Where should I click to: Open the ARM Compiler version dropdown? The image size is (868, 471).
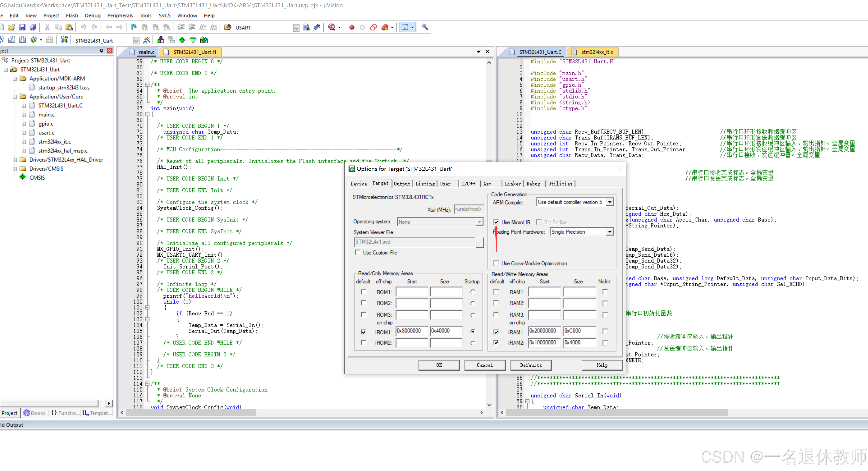pos(610,202)
